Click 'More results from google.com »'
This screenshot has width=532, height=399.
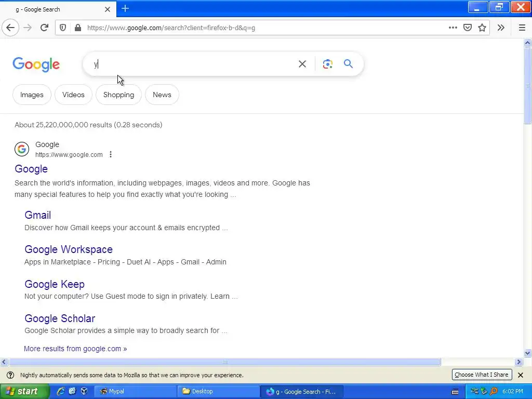tap(75, 349)
